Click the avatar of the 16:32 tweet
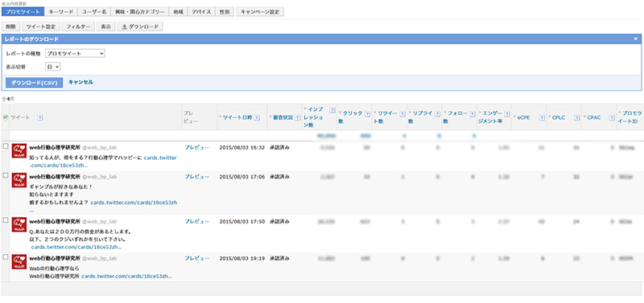Image resolution: width=644 pixels, height=303 pixels. click(19, 151)
